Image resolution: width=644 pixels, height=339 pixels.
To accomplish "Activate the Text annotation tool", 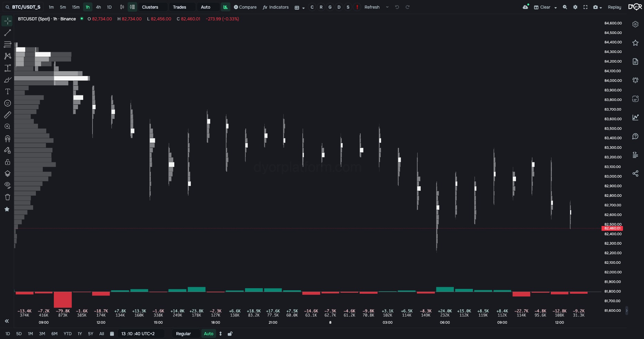I will pyautogui.click(x=8, y=92).
